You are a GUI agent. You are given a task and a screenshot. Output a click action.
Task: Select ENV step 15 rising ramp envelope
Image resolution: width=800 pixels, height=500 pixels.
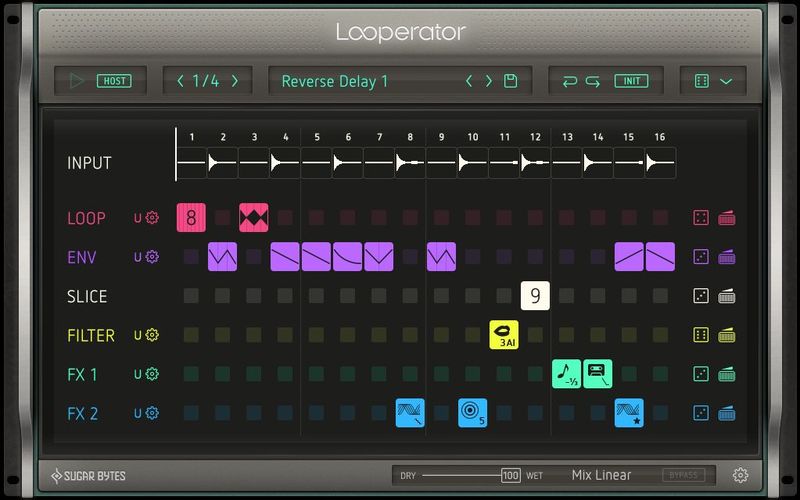[629, 257]
